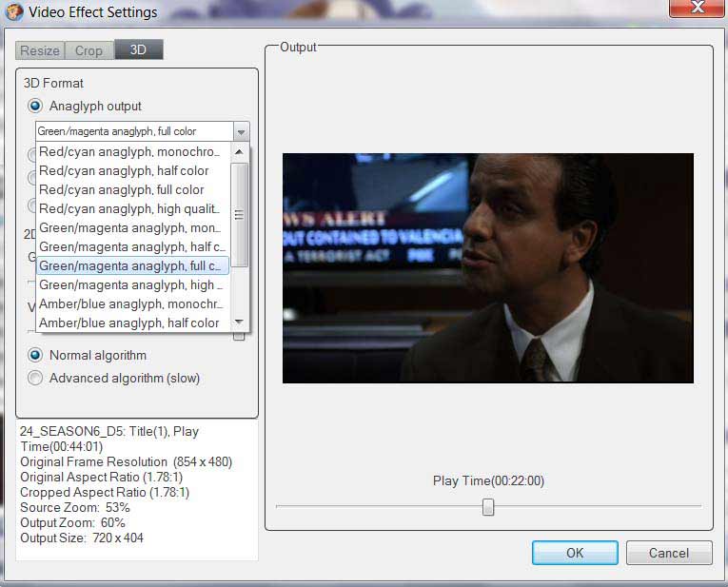Click the Output Size: 720 x 404 text
Screen dimensions: 728x587
tap(82, 538)
